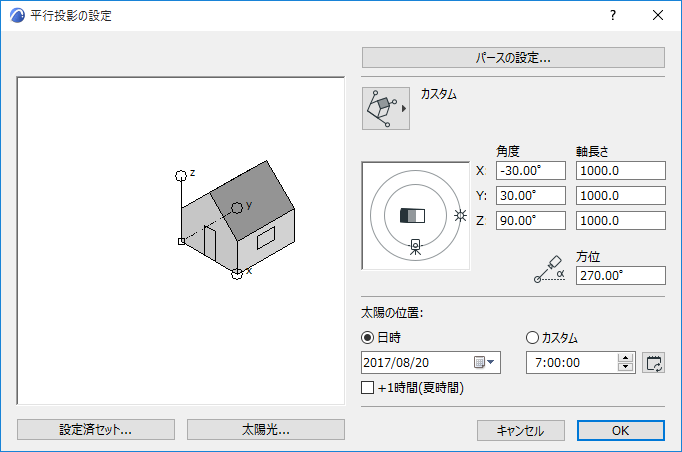This screenshot has height=452, width=682.
Task: Click the Y axis handle in preview
Action: (237, 207)
